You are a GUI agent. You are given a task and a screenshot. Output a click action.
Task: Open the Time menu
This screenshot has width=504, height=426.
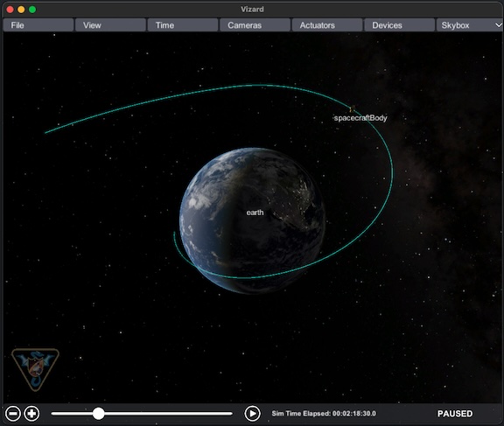click(x=183, y=25)
